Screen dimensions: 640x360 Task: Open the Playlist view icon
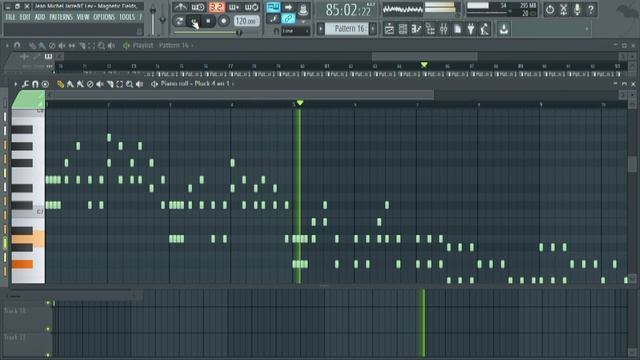[389, 29]
